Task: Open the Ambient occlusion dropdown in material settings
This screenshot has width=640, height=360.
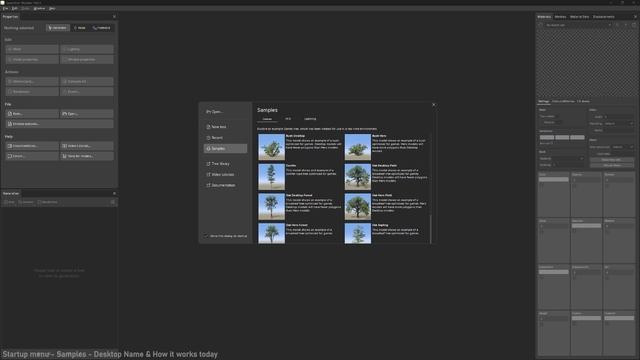Action: 622,147
